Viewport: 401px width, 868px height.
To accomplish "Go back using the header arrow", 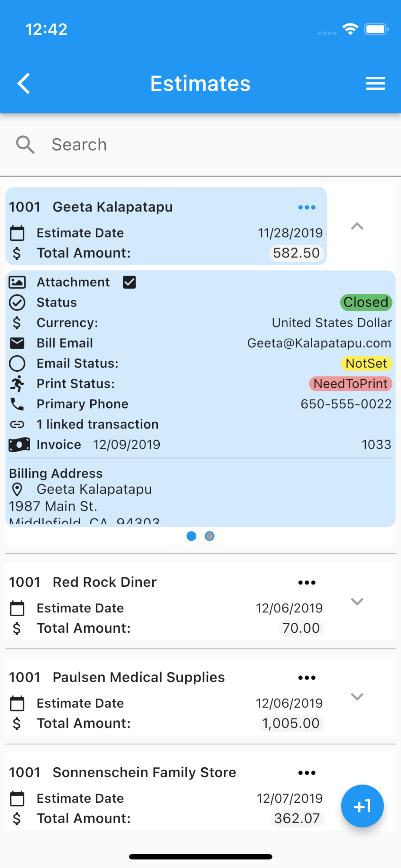I will pyautogui.click(x=24, y=83).
